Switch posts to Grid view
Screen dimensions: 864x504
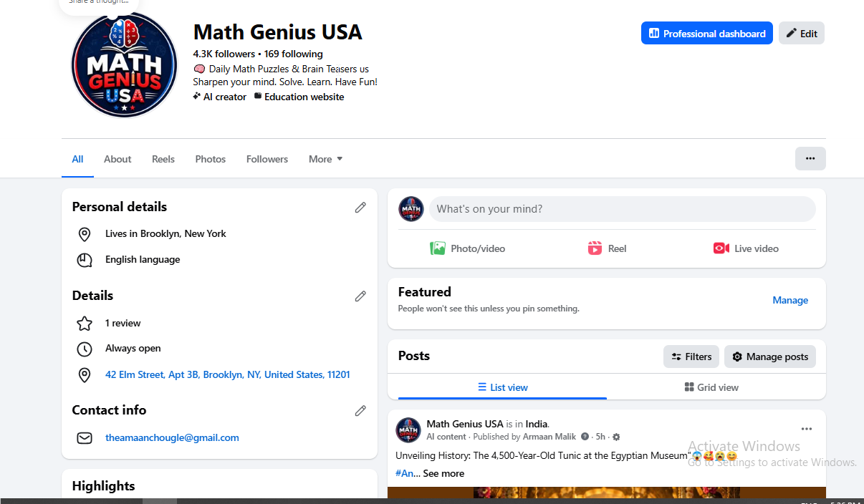coord(711,387)
